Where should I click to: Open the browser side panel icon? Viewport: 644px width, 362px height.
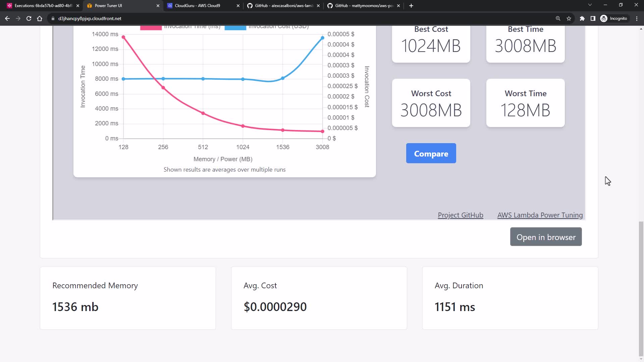[x=593, y=18]
